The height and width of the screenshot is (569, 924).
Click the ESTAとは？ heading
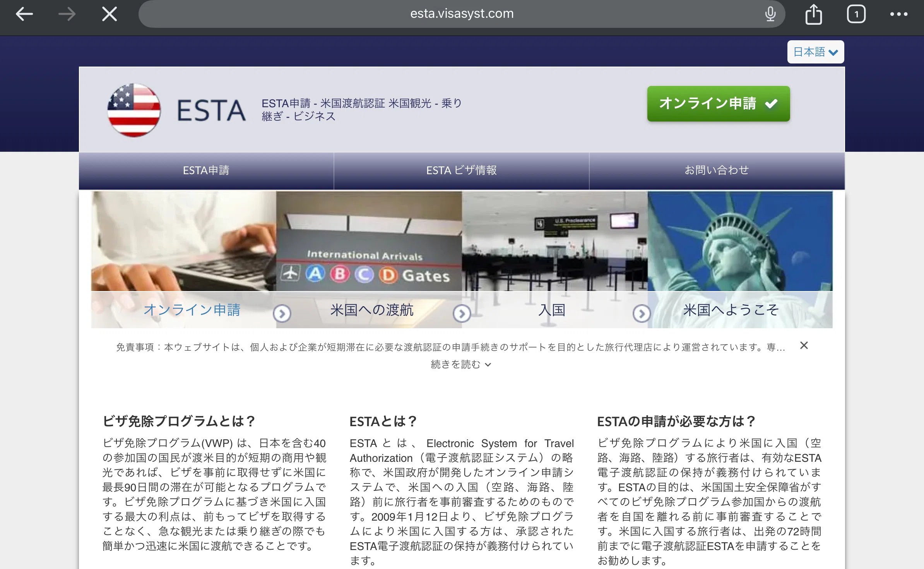point(383,421)
